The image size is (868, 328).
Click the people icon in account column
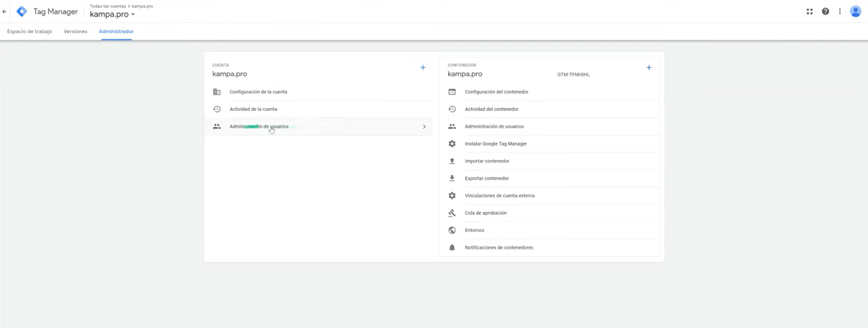pyautogui.click(x=217, y=127)
